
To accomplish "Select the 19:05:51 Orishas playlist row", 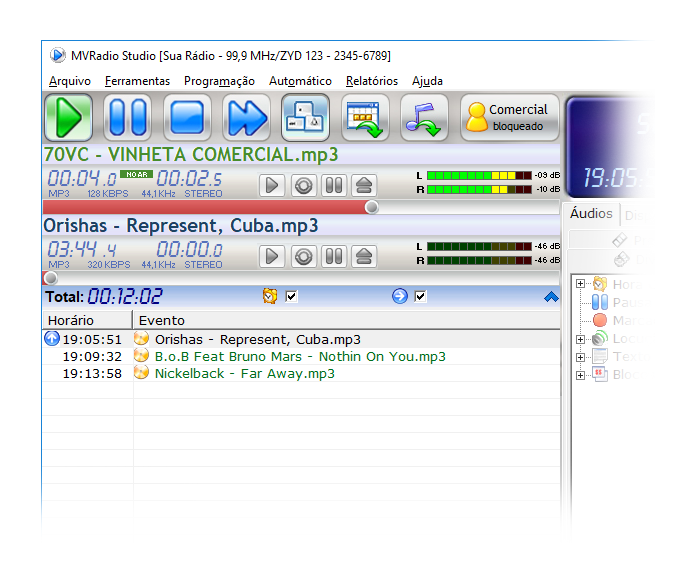I will [301, 339].
